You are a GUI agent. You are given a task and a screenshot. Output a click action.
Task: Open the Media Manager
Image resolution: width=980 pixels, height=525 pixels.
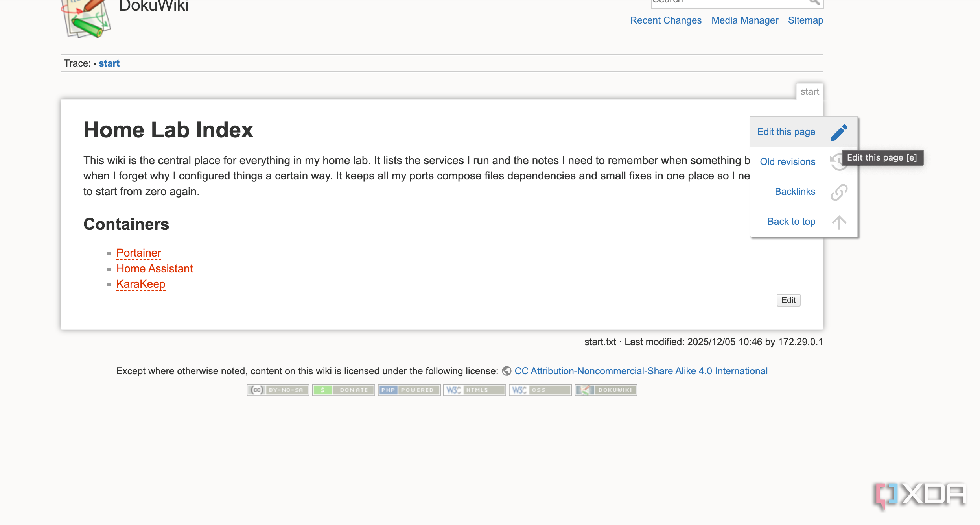[745, 20]
